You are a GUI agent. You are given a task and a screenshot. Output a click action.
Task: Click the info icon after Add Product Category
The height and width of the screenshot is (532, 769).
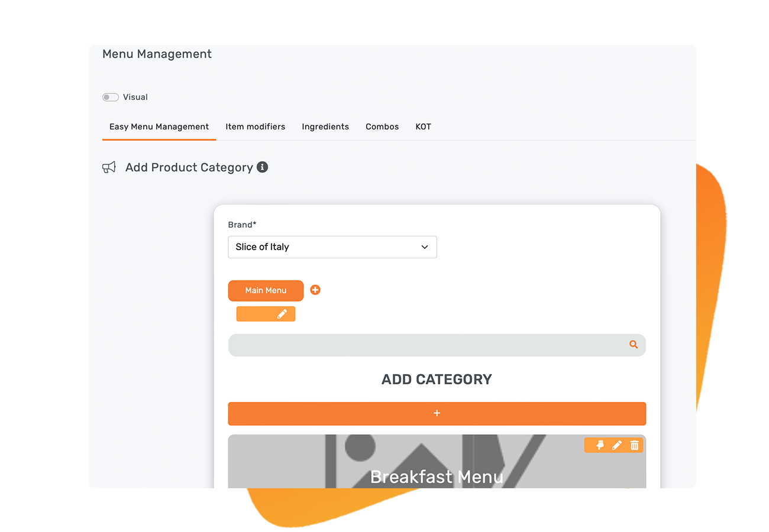point(262,167)
